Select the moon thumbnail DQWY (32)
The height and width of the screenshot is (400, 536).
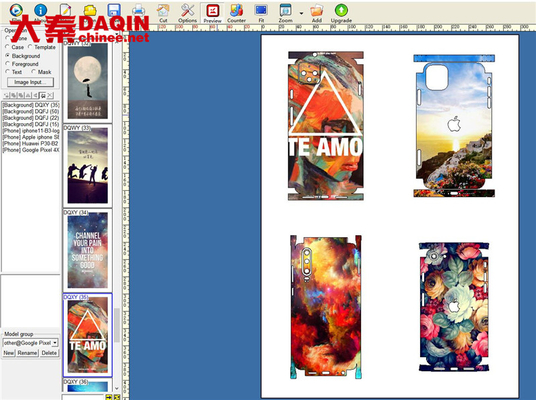point(88,81)
